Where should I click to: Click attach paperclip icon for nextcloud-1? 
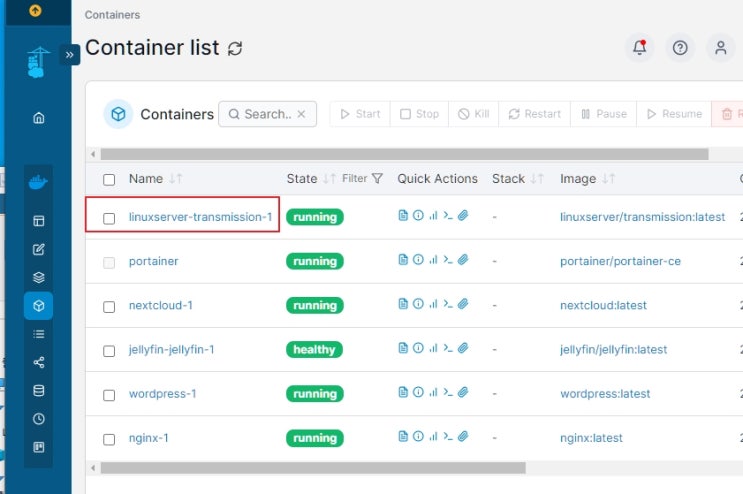(x=463, y=304)
